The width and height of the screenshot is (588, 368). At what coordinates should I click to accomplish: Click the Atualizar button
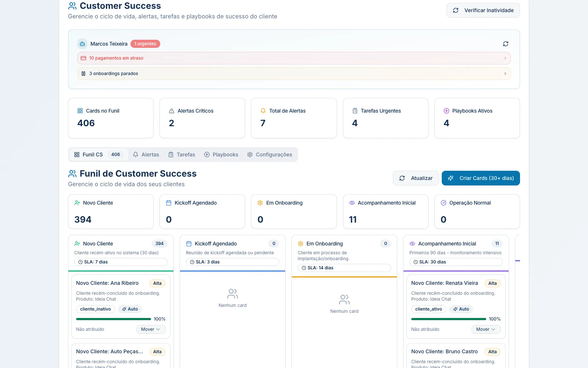[x=416, y=178]
